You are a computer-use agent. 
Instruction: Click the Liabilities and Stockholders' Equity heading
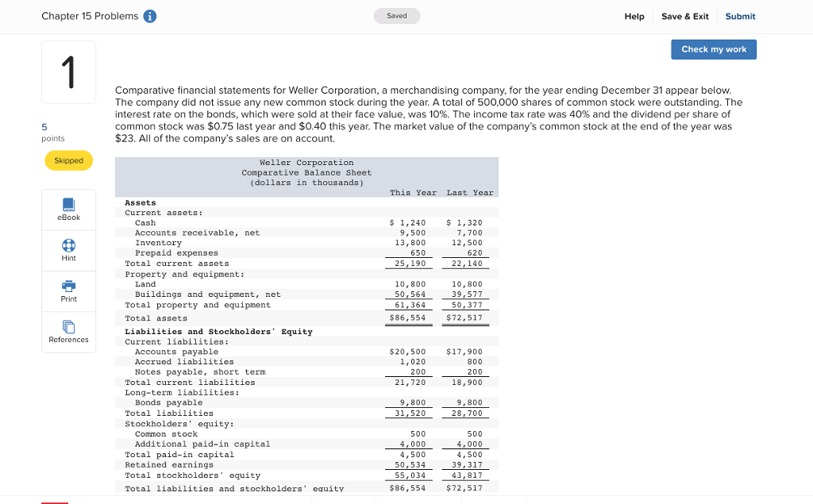tap(218, 332)
